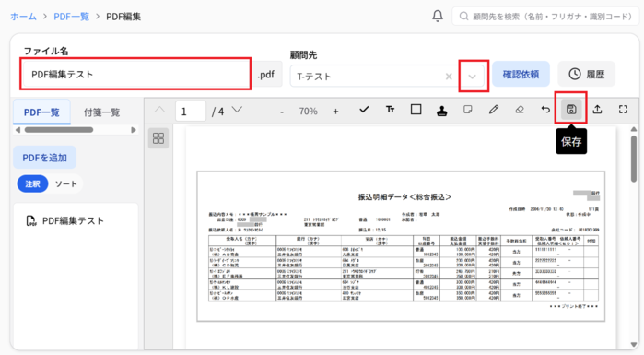The width and height of the screenshot is (644, 355).
Task: Select the sticky note tool
Action: pos(467,110)
